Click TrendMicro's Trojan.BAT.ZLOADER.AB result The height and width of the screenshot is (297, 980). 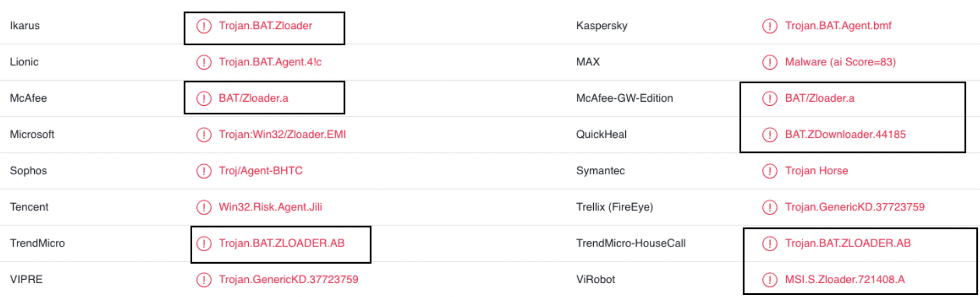(x=282, y=243)
